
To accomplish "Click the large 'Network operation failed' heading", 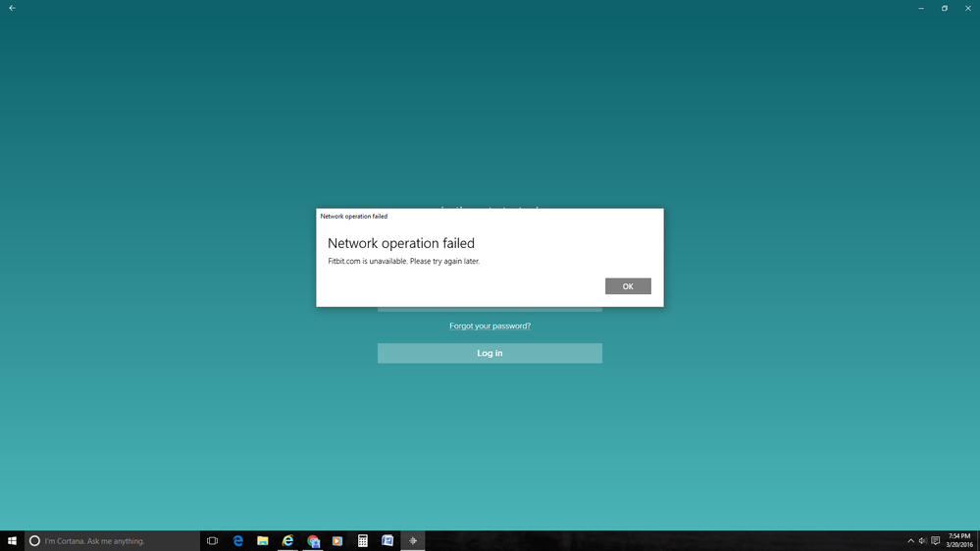I will tap(401, 243).
